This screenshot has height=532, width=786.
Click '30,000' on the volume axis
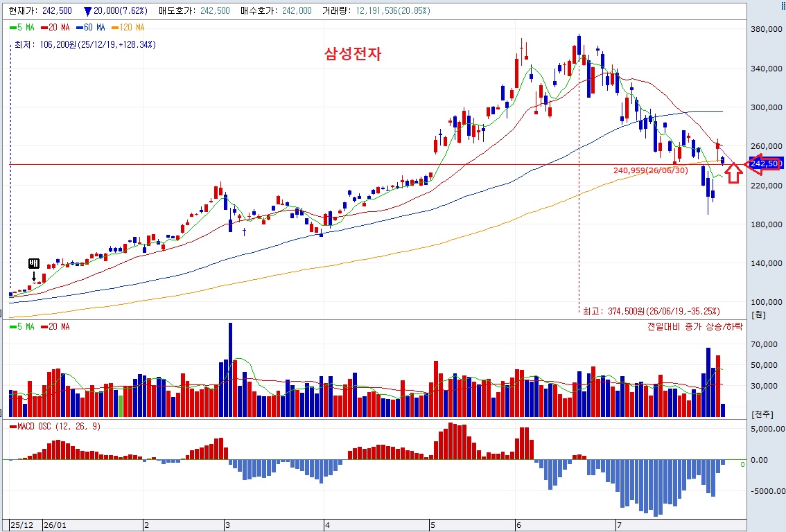764,386
